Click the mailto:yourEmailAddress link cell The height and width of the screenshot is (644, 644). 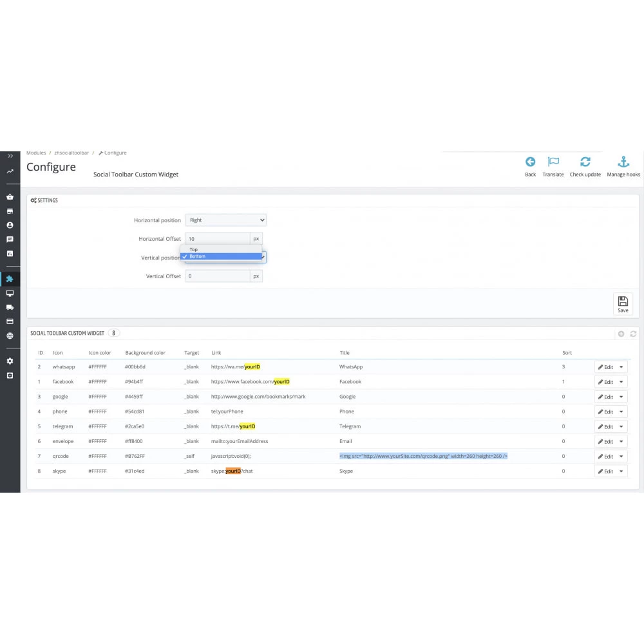click(x=240, y=441)
